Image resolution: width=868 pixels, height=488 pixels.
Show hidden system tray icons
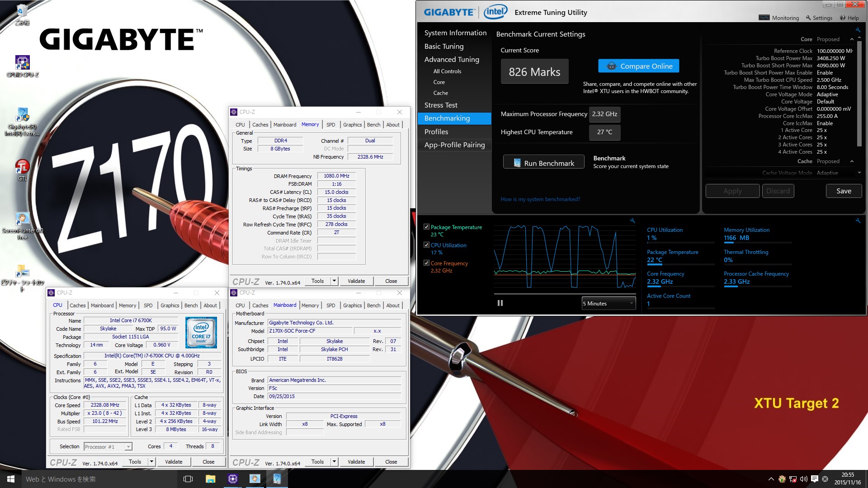click(x=771, y=479)
